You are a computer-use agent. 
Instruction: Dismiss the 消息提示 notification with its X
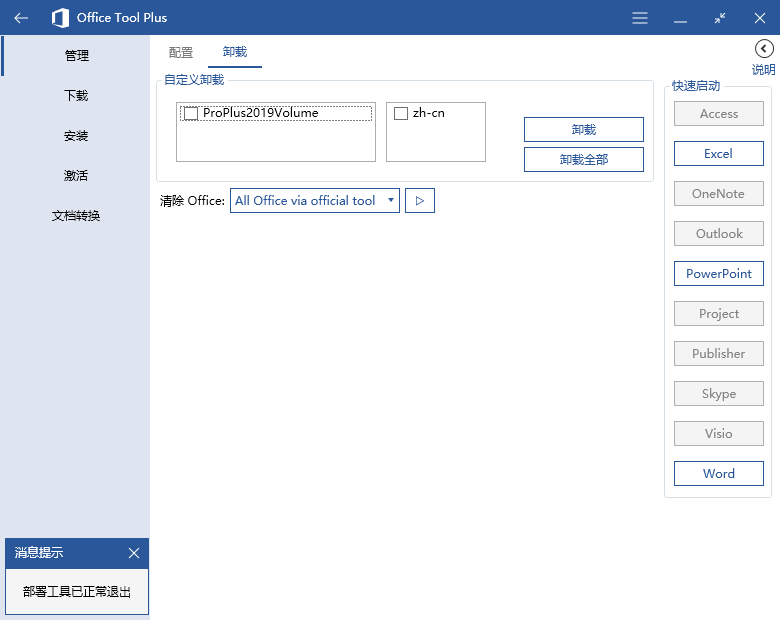pyautogui.click(x=134, y=553)
